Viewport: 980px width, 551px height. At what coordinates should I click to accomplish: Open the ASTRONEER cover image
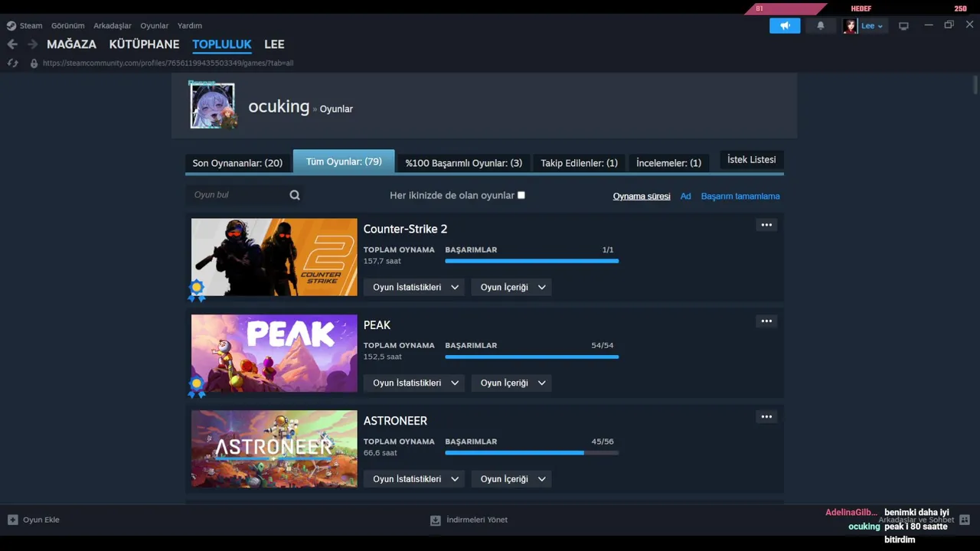[x=274, y=448]
